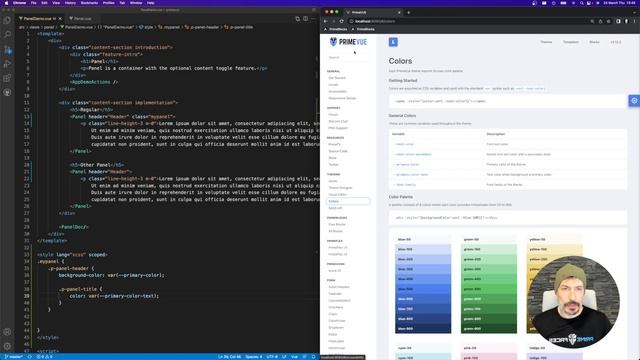Image resolution: width=640 pixels, height=360 pixels.
Task: Click the PrimeVue sidebar search field
Action: [x=348, y=58]
